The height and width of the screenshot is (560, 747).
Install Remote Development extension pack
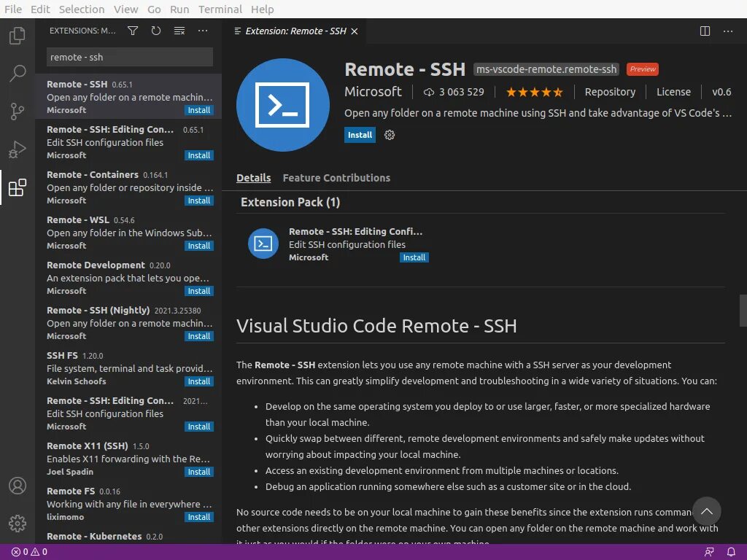coord(199,291)
